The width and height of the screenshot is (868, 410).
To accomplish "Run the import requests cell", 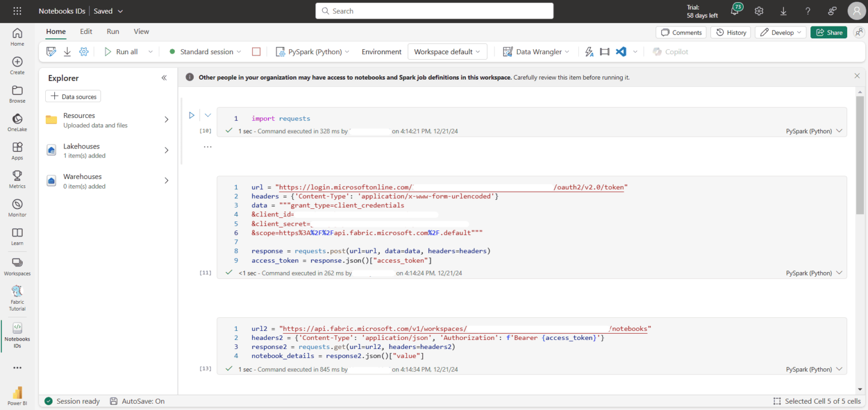I will pos(192,115).
